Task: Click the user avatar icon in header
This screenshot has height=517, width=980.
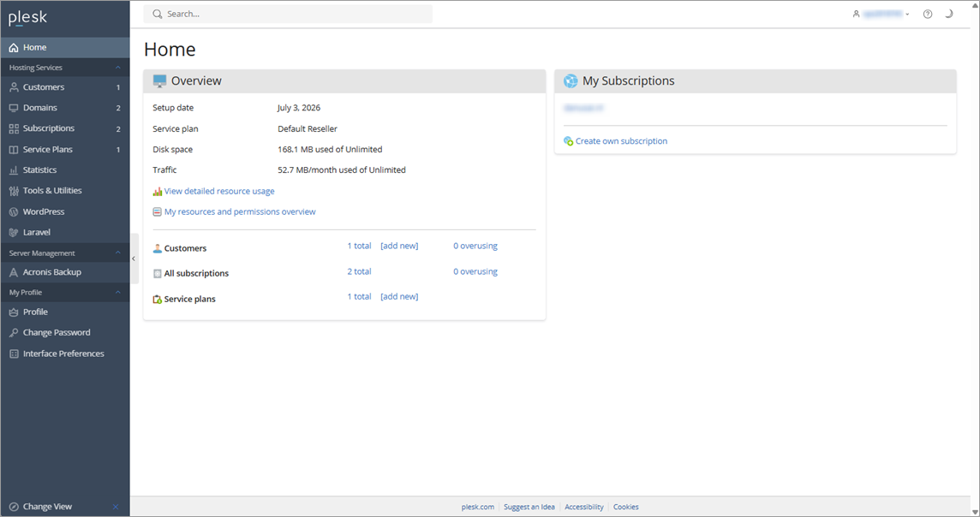Action: (x=857, y=14)
